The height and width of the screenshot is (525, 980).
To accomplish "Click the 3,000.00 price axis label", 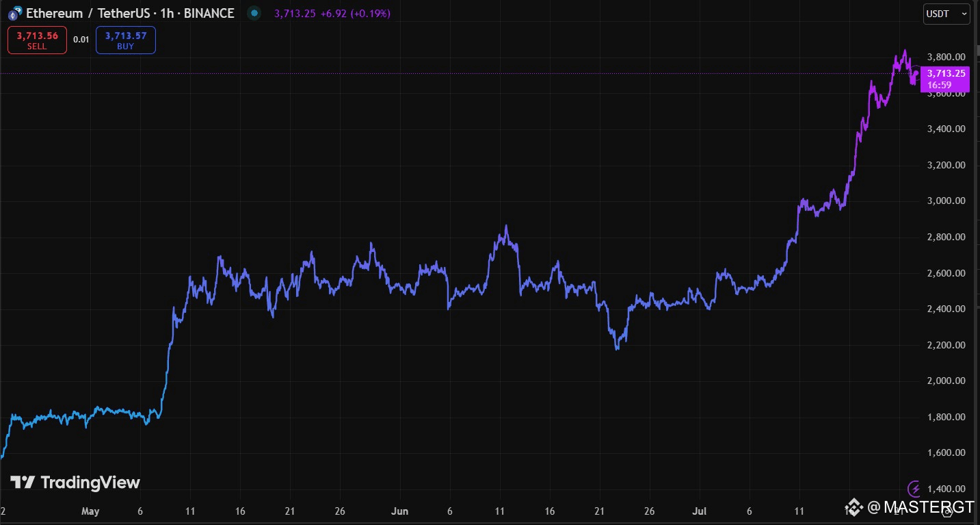I will pos(945,201).
